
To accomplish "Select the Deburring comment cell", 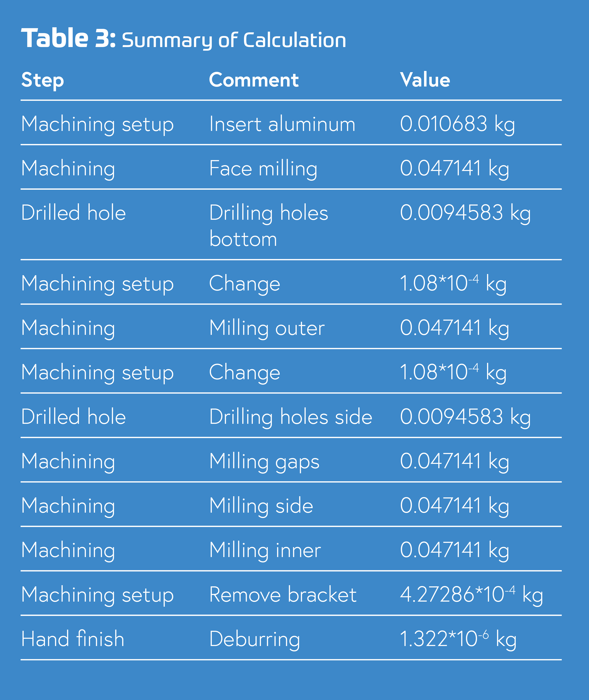I will tap(254, 639).
